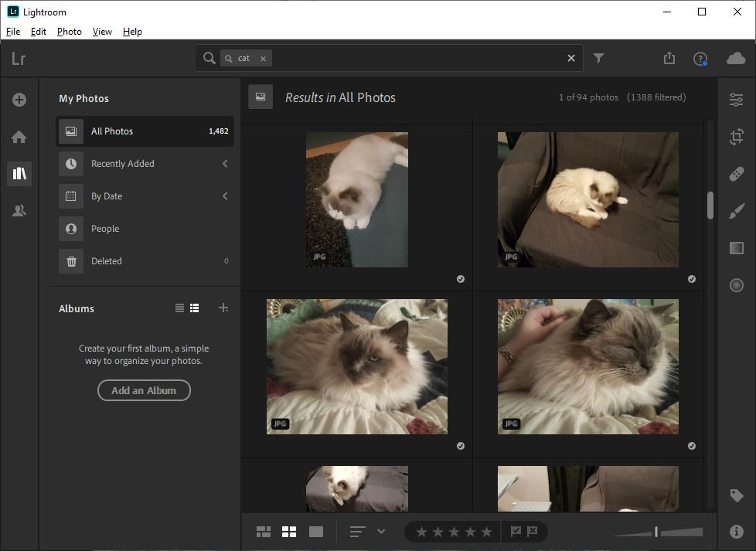Open the Photo menu

[70, 32]
